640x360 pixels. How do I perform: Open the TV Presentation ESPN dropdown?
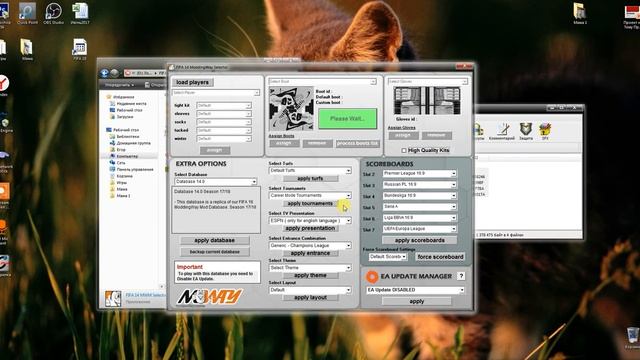[310, 220]
